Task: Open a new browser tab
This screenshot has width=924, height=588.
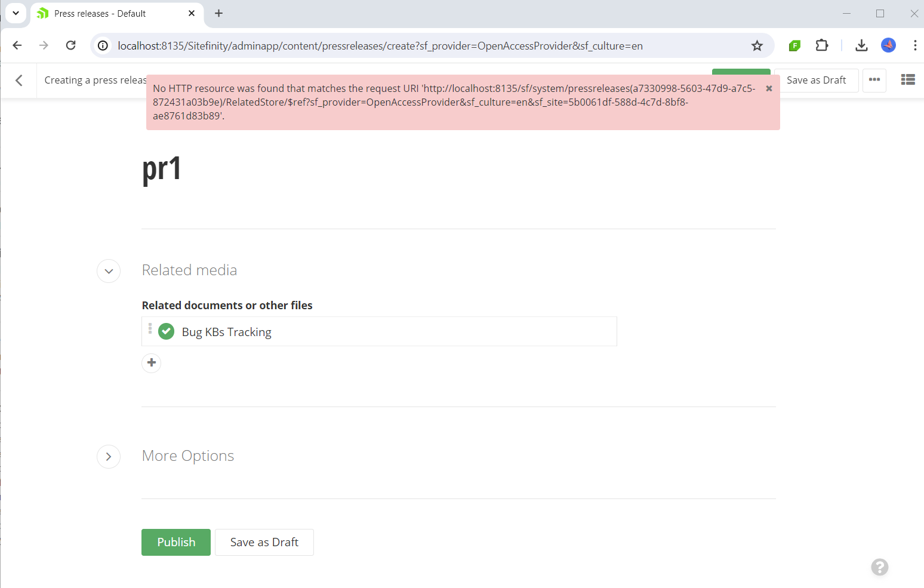Action: 219,13
